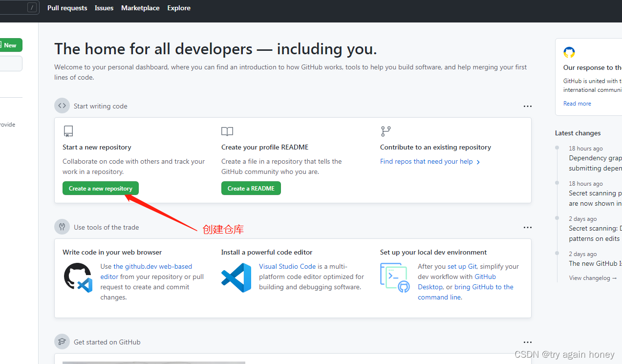Open options menu for Use tools of the trade
622x364 pixels.
[527, 227]
